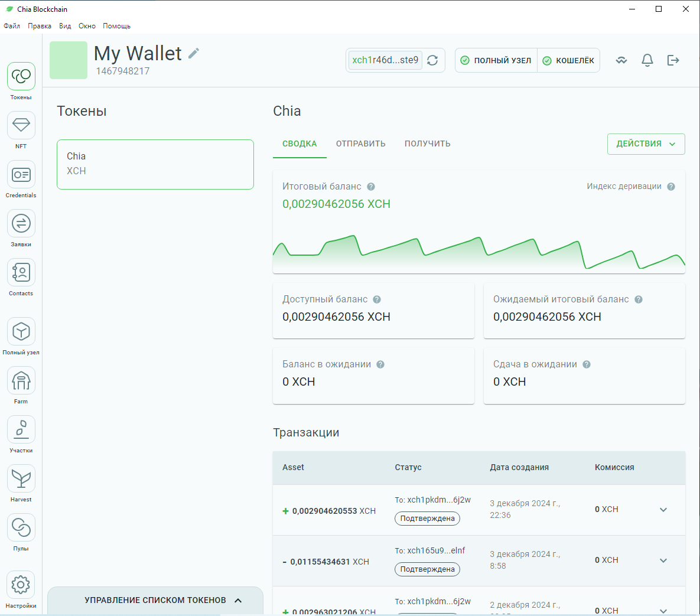The image size is (700, 616).
Task: Switch to the Отправить tab
Action: point(361,144)
